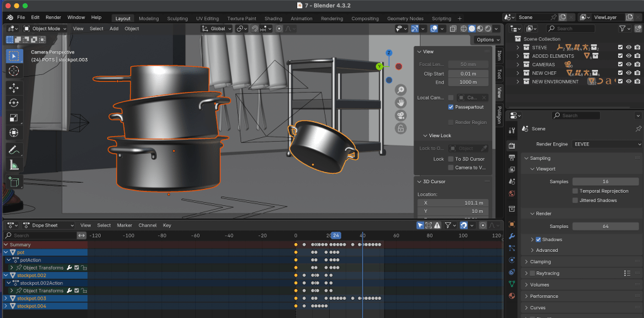The height and width of the screenshot is (318, 644).
Task: Select the Rotate tool in the toolbar
Action: (14, 103)
